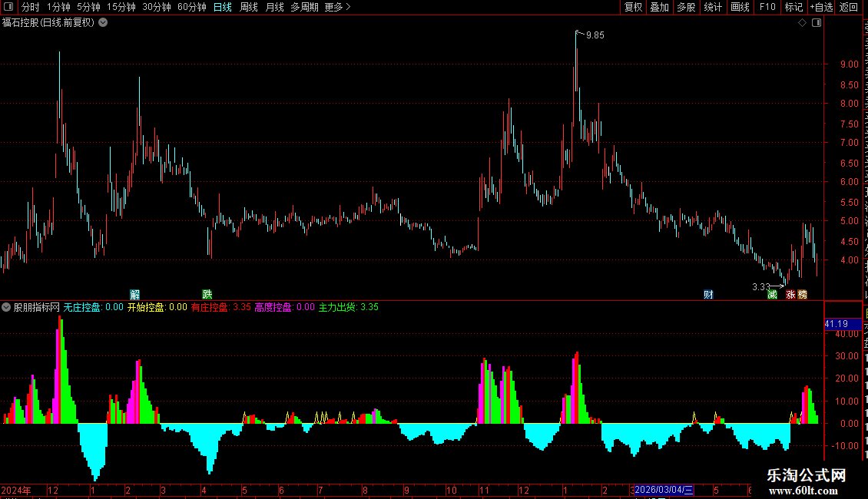868x499 pixels.
Task: Click the 高度控盘: 0.00 indicator value
Action: click(x=284, y=307)
